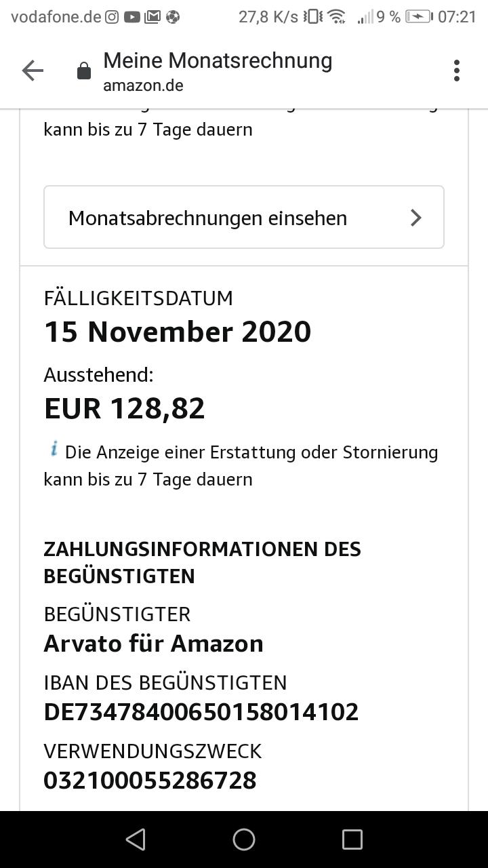Tap the Meine Monatsrechnung page title
Screen dimensions: 488x868
(218, 60)
